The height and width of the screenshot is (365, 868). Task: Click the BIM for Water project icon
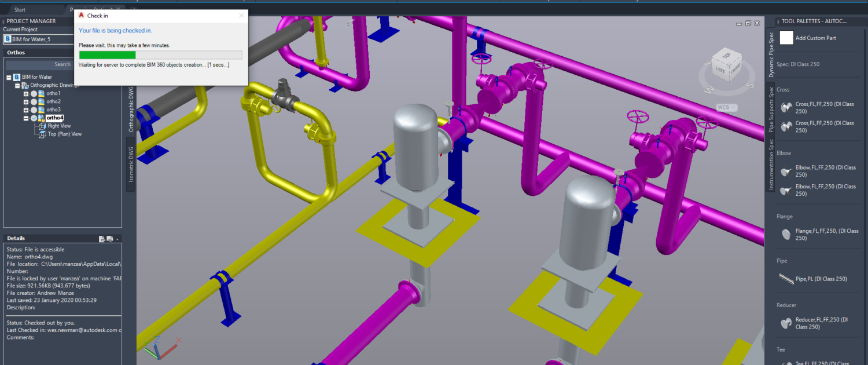tap(17, 77)
